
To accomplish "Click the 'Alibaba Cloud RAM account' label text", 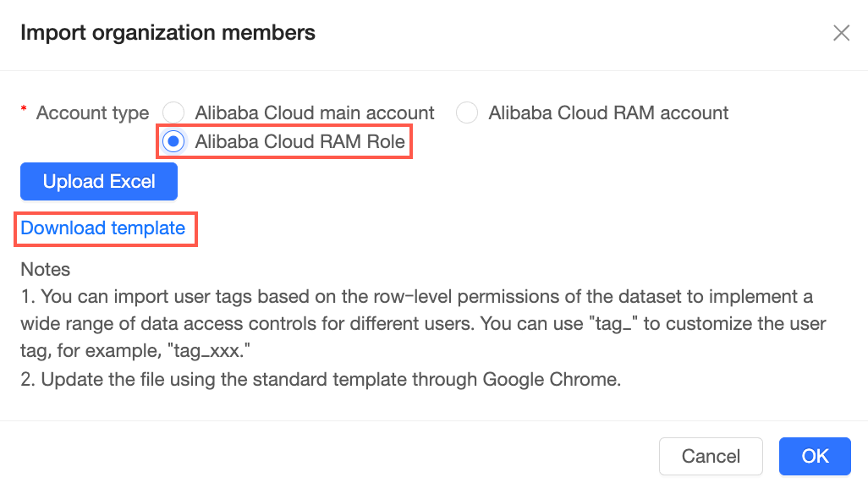I will pyautogui.click(x=608, y=113).
